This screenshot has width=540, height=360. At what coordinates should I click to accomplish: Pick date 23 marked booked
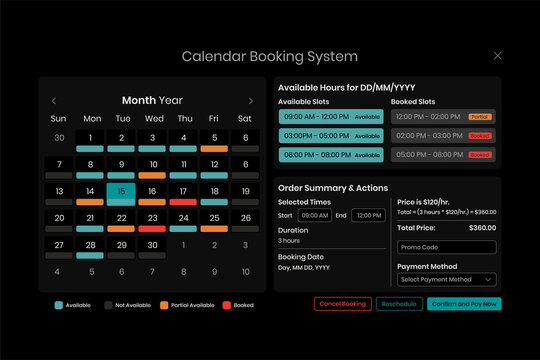click(152, 221)
